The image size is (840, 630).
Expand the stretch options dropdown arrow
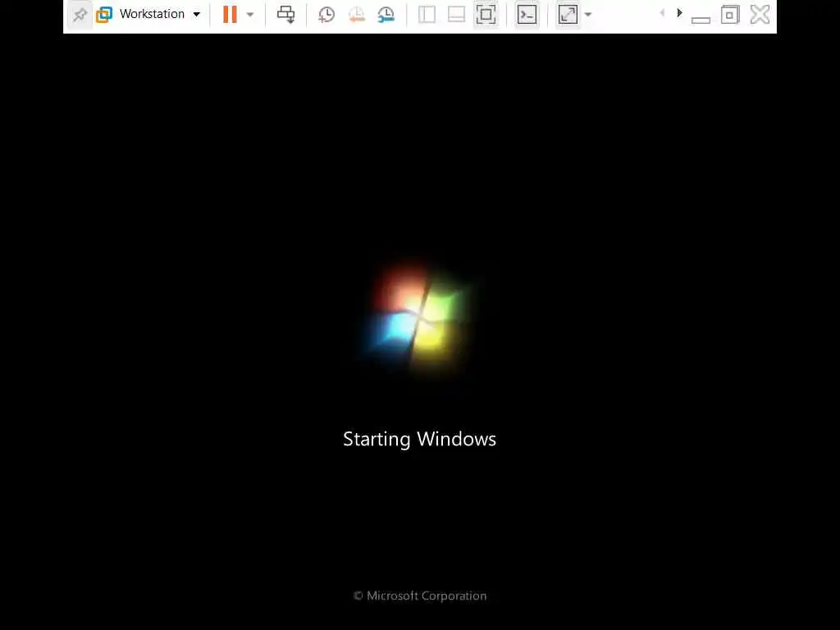587,15
